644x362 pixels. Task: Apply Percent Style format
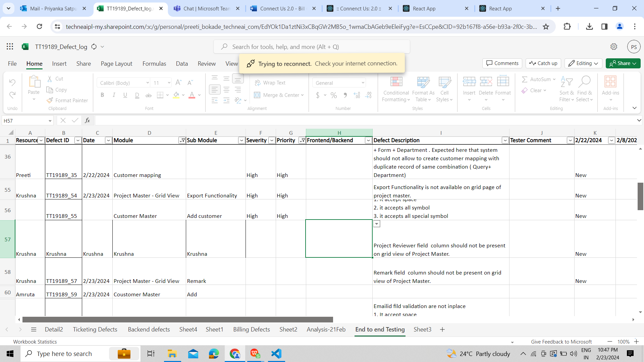333,95
